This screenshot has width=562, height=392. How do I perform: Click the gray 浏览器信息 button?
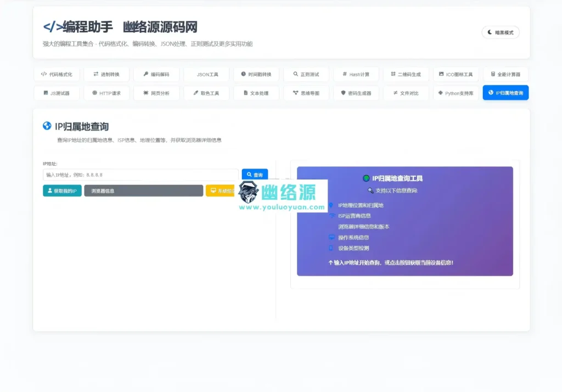[144, 191]
